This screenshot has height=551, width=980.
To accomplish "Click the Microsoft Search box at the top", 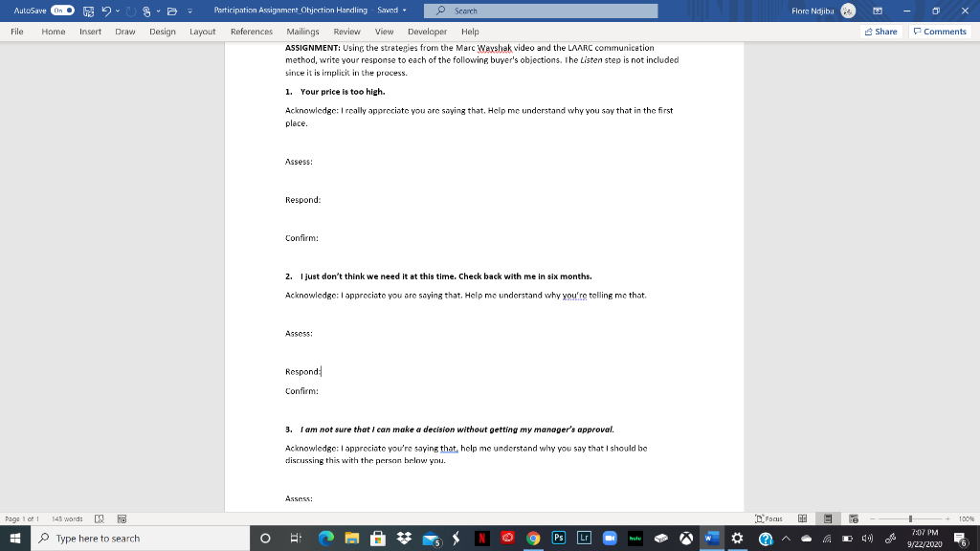I will [x=541, y=11].
